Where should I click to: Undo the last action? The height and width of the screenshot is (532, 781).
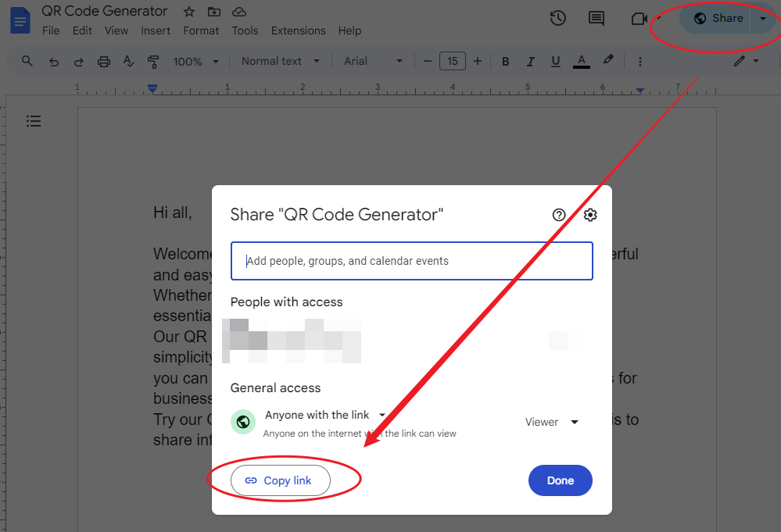pyautogui.click(x=54, y=62)
